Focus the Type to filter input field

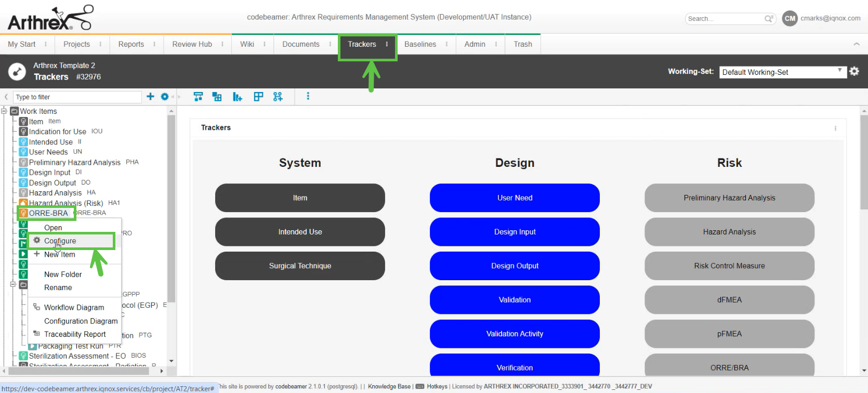(77, 97)
